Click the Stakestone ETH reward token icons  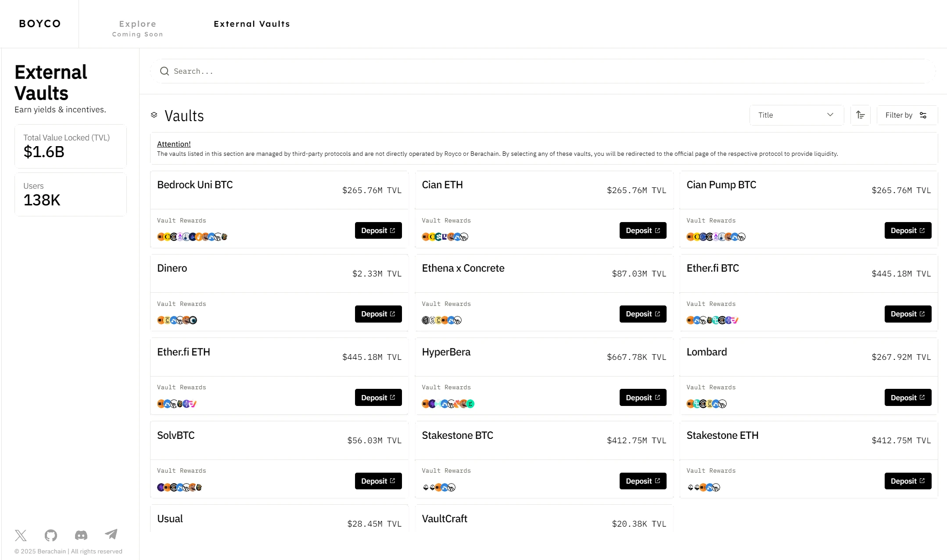(703, 487)
